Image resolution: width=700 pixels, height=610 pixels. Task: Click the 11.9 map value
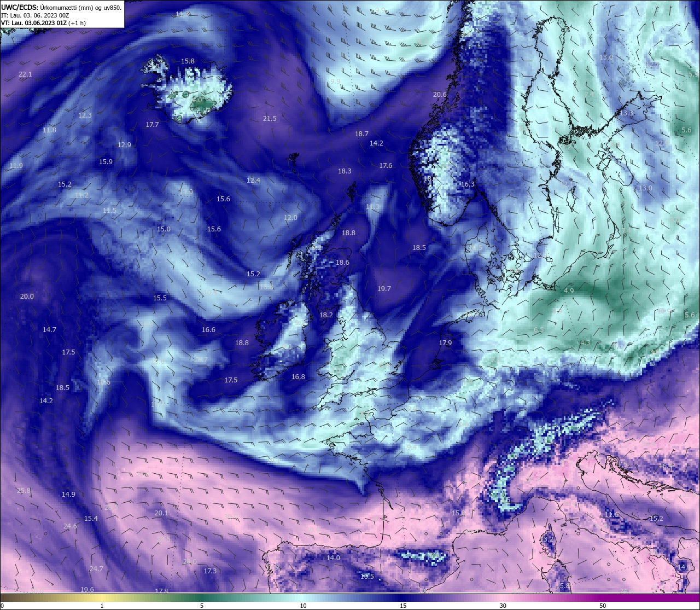(x=16, y=165)
